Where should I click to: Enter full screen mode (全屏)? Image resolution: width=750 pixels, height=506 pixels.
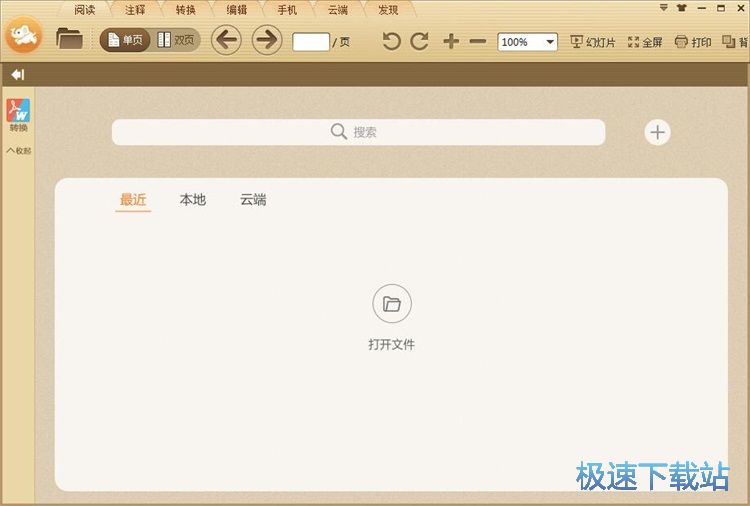(x=645, y=42)
